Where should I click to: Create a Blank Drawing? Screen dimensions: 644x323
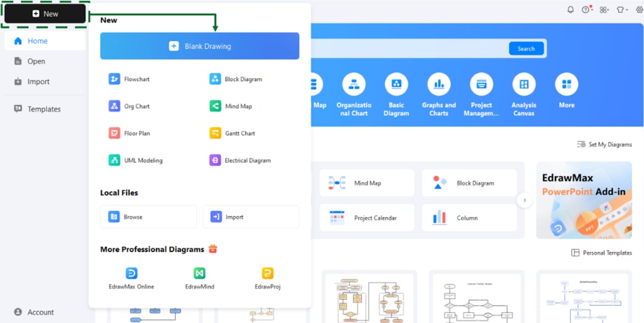pos(200,46)
